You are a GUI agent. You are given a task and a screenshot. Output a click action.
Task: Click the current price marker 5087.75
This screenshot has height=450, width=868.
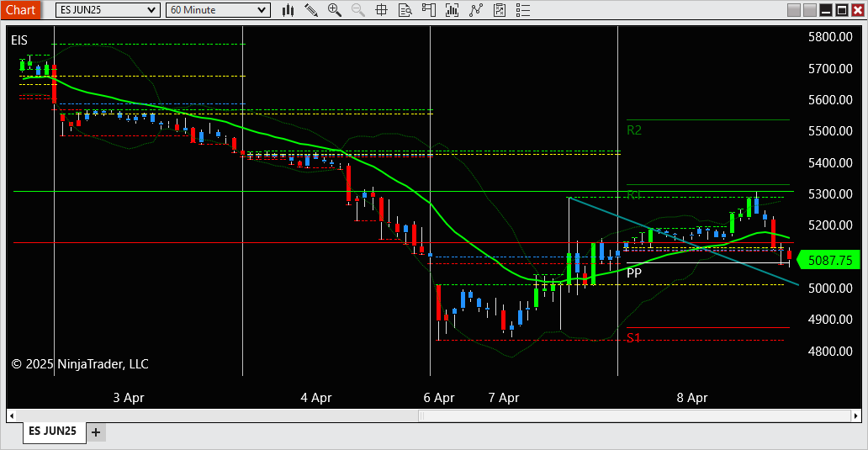pos(829,260)
